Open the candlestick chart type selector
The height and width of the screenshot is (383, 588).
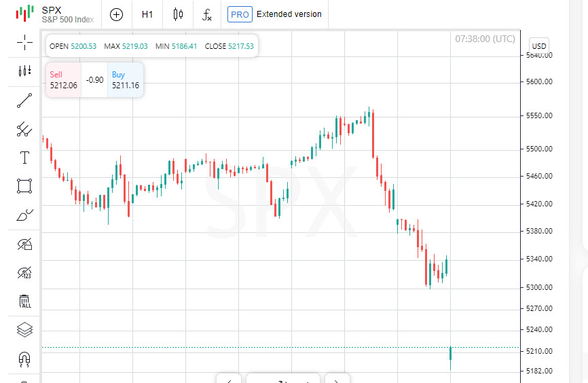coord(179,14)
